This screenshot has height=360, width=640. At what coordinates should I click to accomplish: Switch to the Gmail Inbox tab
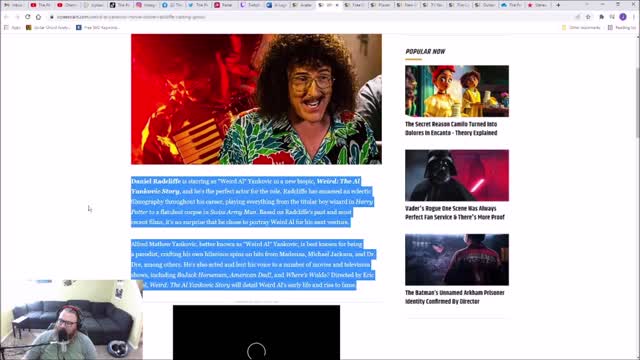coord(13,5)
